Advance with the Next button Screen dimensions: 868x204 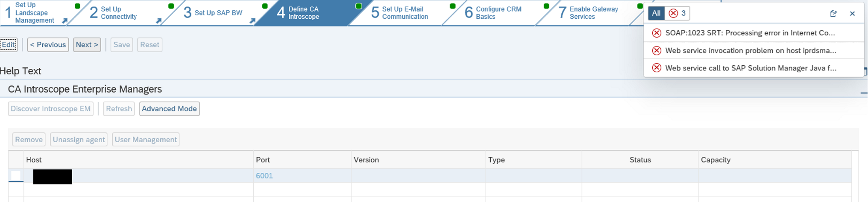87,45
